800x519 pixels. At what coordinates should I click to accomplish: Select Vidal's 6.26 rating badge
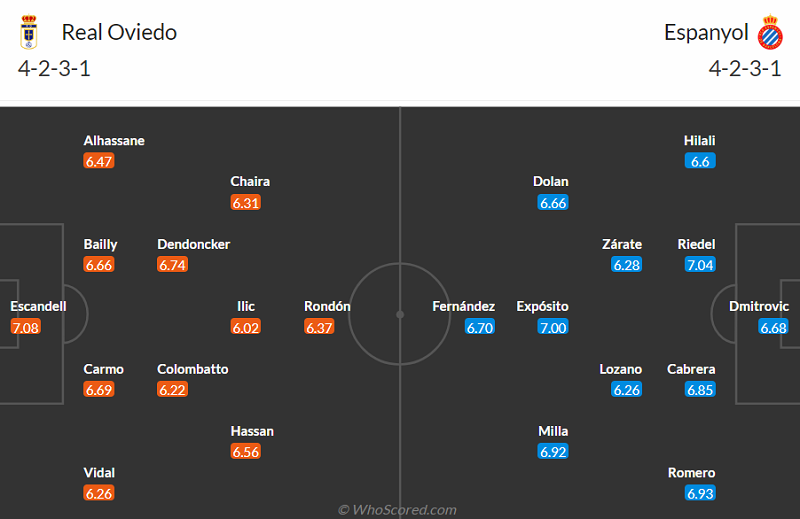click(99, 494)
